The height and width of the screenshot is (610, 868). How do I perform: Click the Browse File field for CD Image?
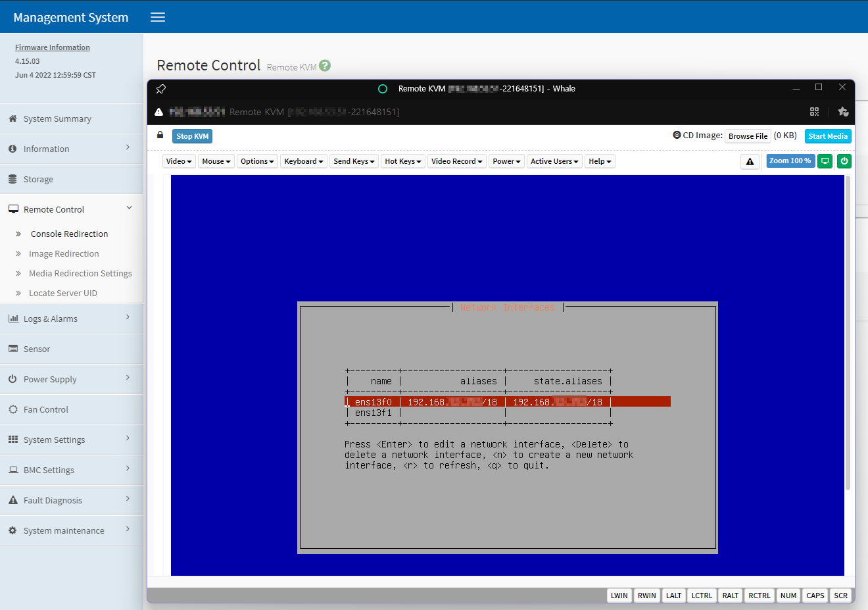(x=748, y=136)
